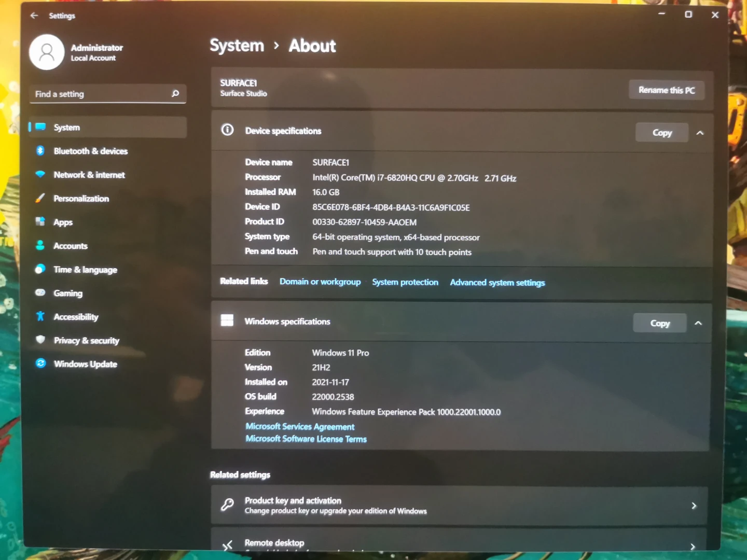
Task: Click the Installed on date 2021-11-17
Action: coord(330,382)
